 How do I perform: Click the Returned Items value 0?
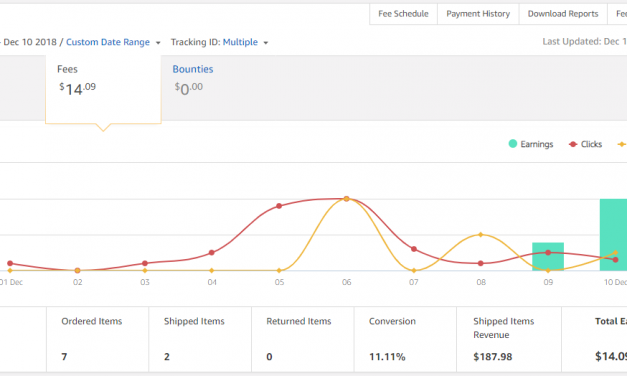coord(269,356)
